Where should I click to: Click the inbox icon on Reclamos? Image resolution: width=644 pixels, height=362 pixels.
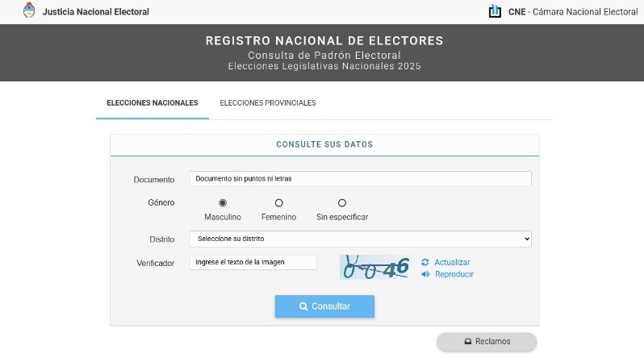[467, 341]
